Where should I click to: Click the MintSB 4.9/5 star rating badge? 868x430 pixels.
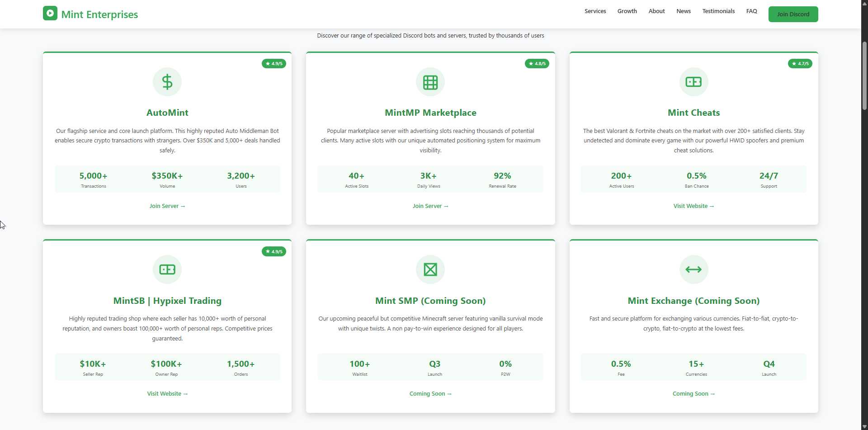coord(274,251)
